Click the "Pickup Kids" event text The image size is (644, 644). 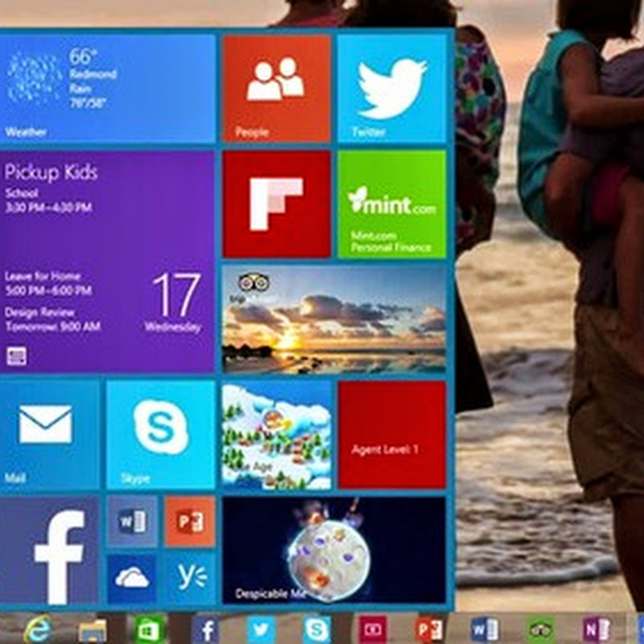[51, 172]
